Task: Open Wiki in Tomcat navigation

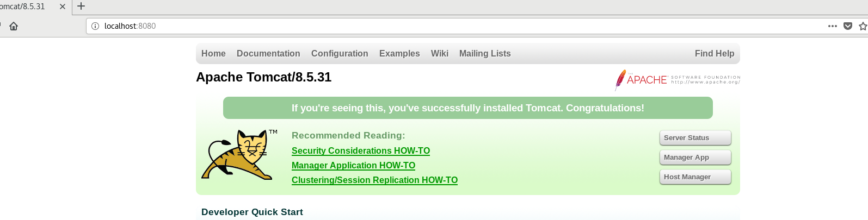Action: point(440,53)
